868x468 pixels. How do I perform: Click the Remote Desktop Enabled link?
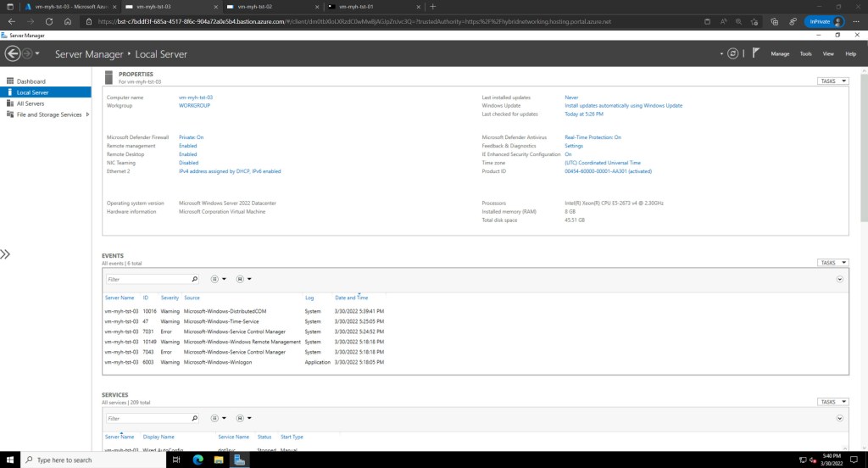(x=187, y=154)
